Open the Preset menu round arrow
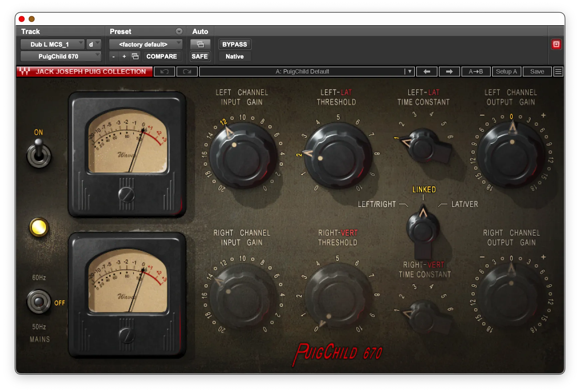This screenshot has height=392, width=580. 179,31
